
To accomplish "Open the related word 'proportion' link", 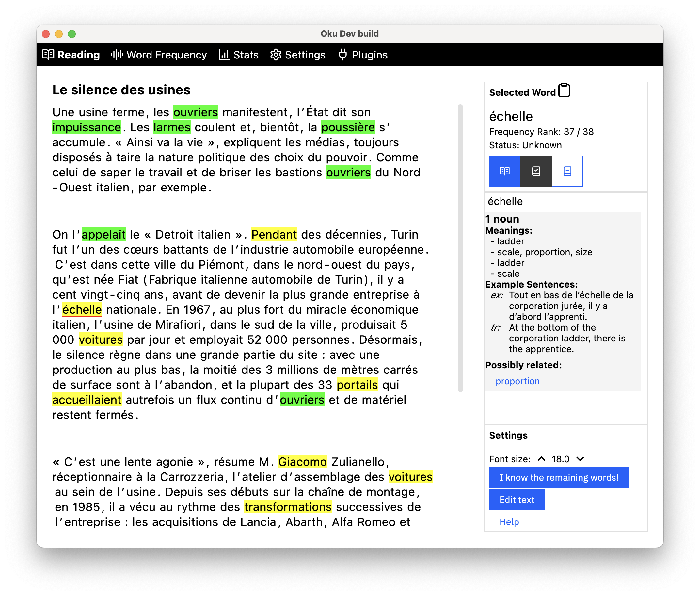I will click(517, 381).
